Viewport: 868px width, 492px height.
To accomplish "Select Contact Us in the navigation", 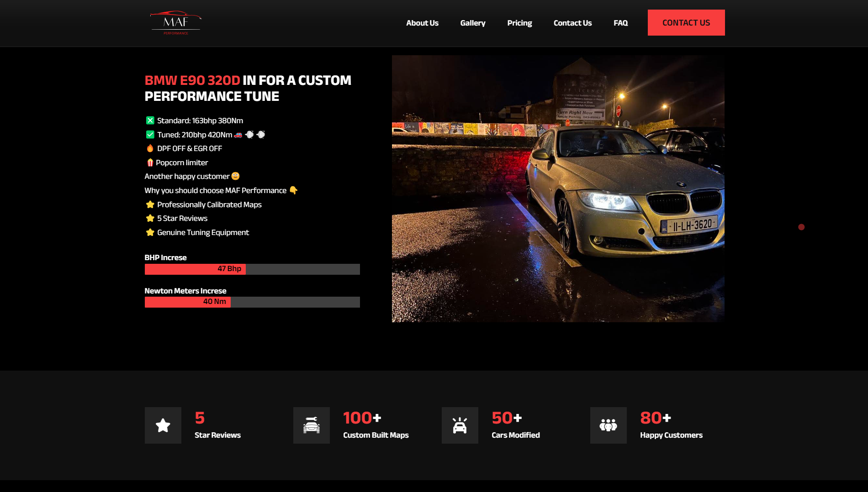I will pos(572,23).
